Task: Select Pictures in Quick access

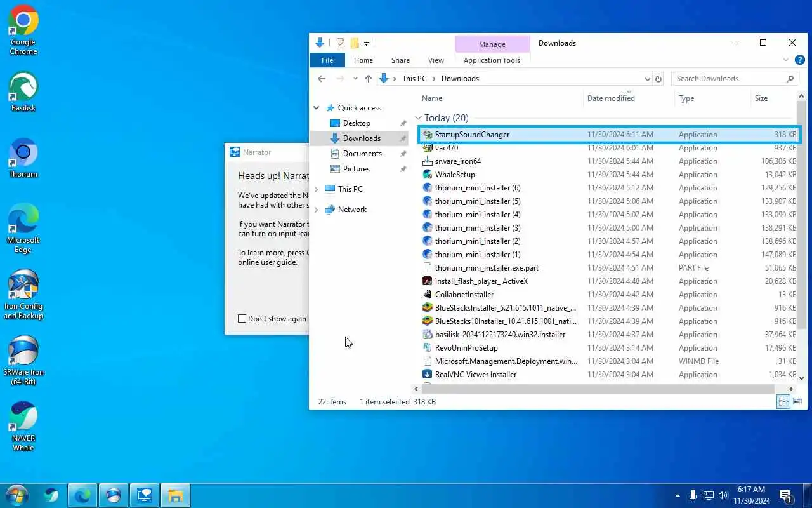Action: pyautogui.click(x=356, y=169)
